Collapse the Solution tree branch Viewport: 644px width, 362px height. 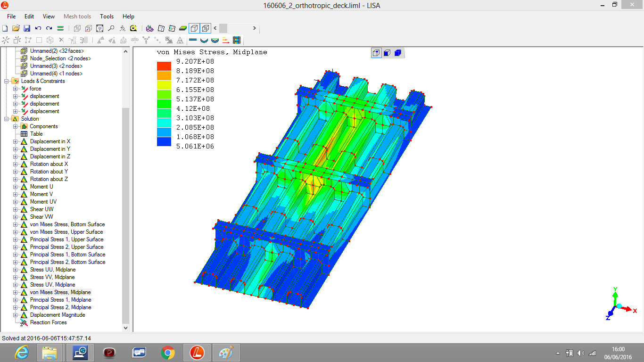(x=7, y=119)
